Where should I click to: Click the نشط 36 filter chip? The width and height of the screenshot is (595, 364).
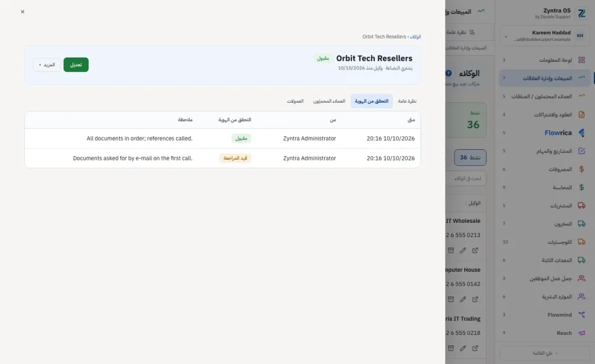(x=470, y=157)
